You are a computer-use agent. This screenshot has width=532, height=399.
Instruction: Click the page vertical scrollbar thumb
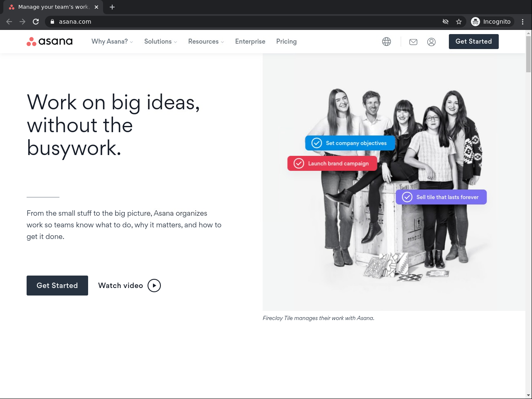coord(529,54)
